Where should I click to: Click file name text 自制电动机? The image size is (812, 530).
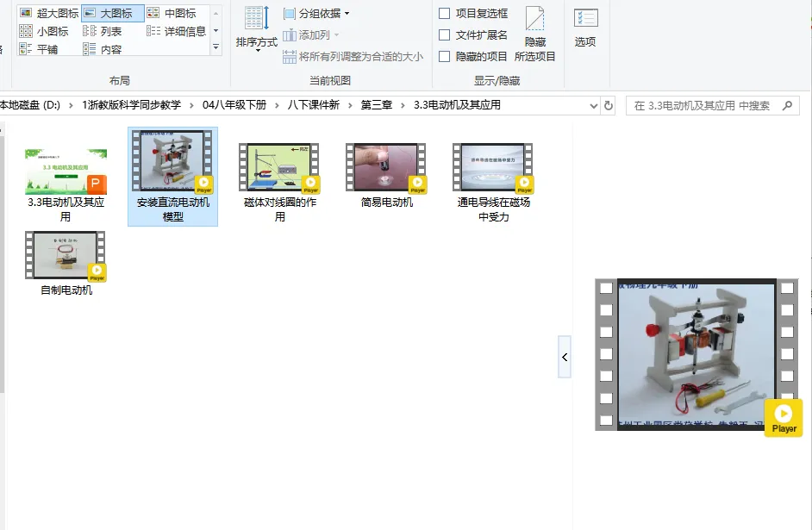point(66,290)
